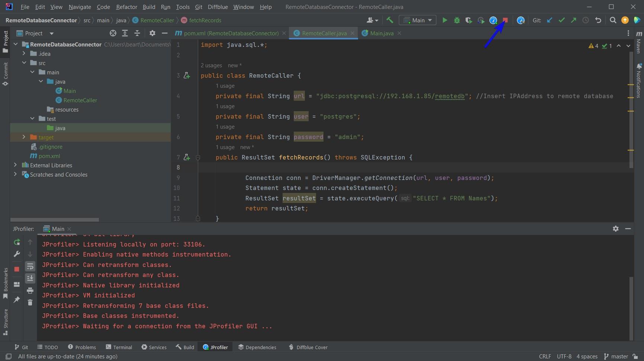This screenshot has height=361, width=644.
Task: Open the Main run configuration dropdown
Action: coord(417,20)
